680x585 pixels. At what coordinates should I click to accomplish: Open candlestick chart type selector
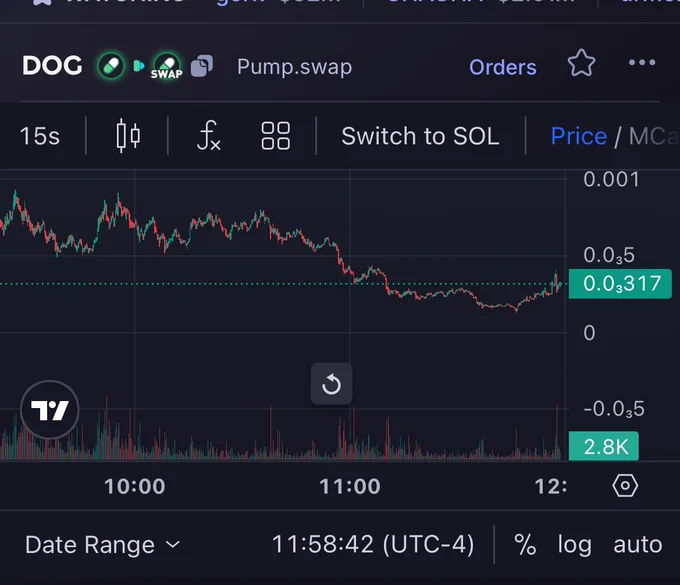[x=128, y=136]
